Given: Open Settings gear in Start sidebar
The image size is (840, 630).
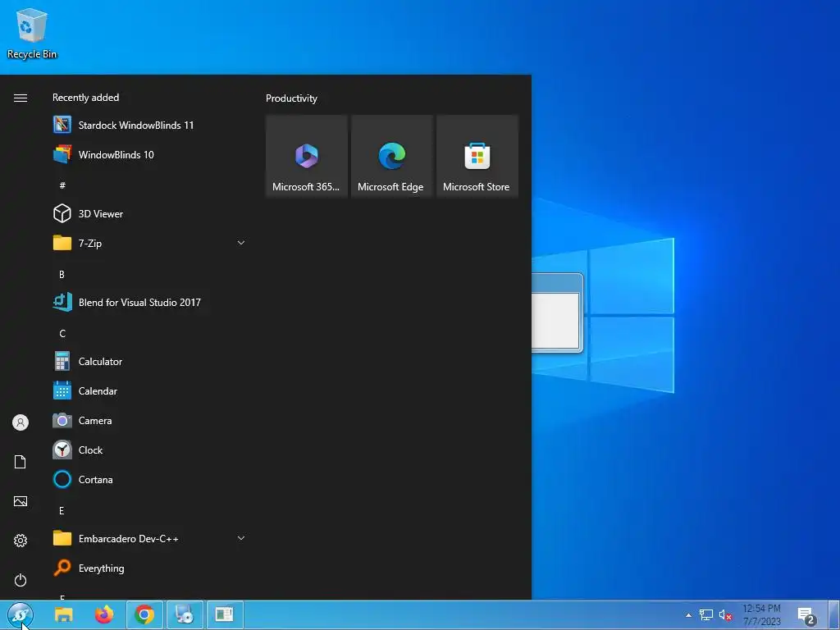Looking at the screenshot, I should click(x=21, y=541).
